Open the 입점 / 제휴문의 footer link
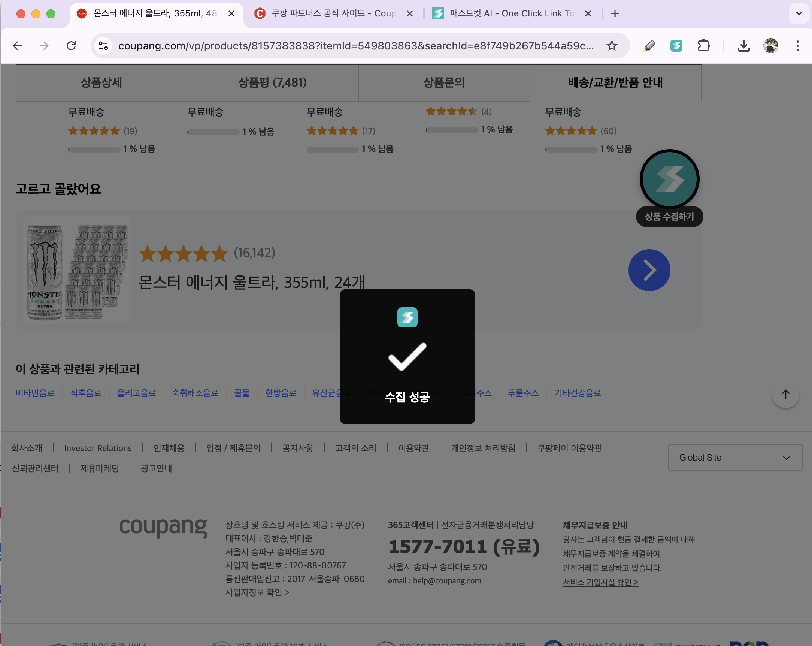The width and height of the screenshot is (812, 646). pos(233,448)
